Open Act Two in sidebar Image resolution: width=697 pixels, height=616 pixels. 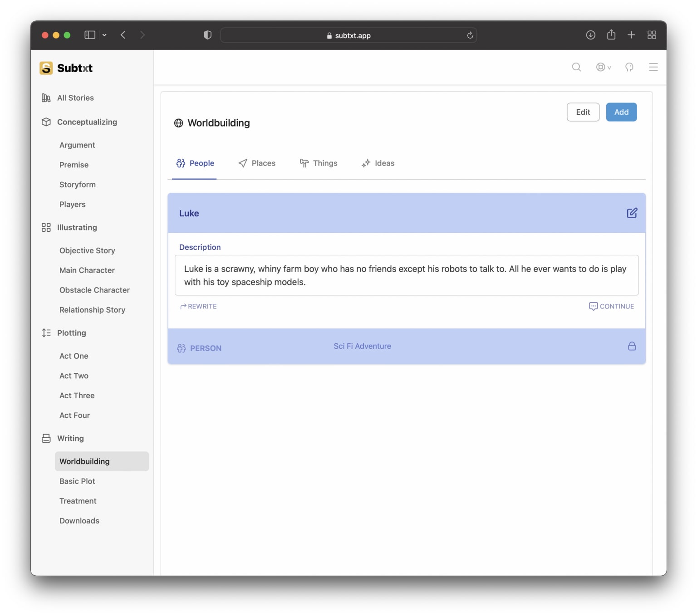tap(74, 376)
